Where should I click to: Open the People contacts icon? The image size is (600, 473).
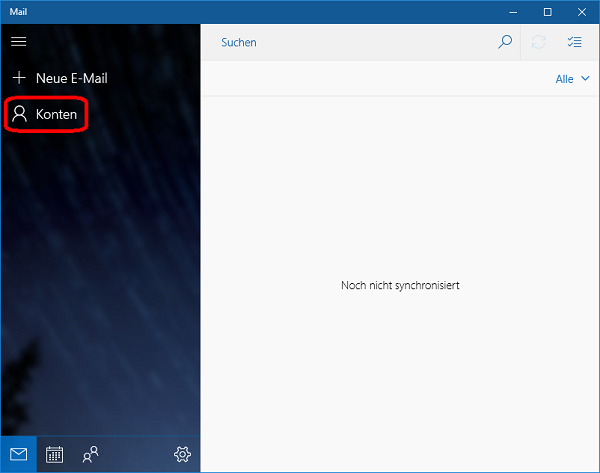(91, 454)
